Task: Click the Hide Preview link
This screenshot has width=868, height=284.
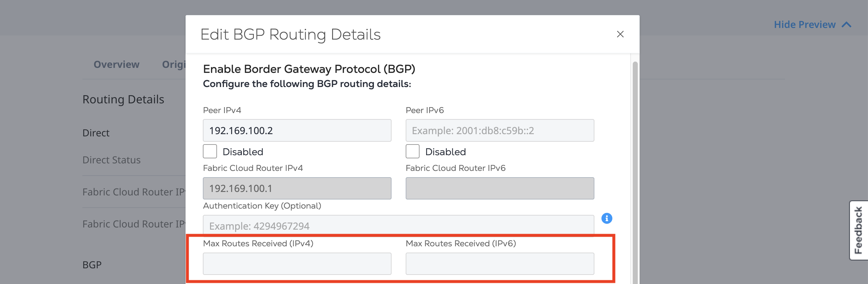Action: click(x=804, y=25)
